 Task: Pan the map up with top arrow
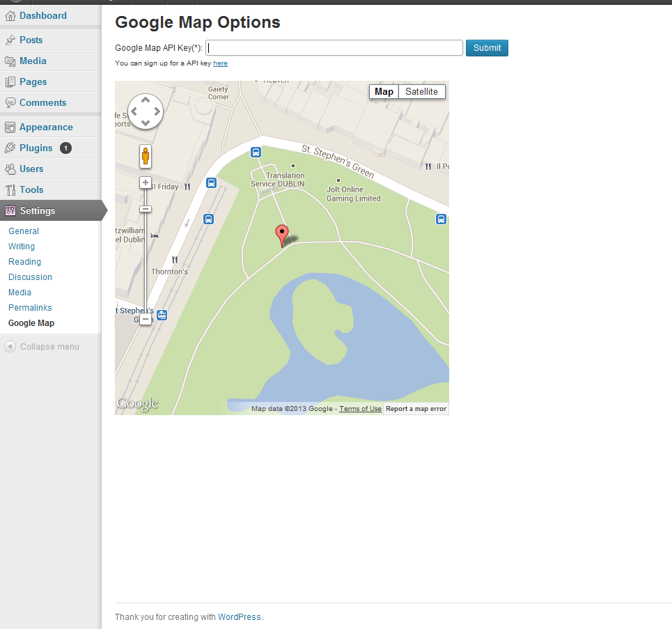146,100
